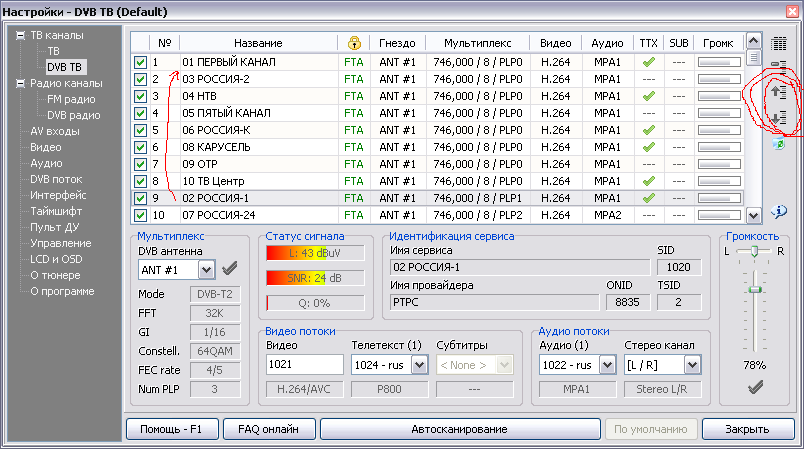Click the recycle bin delete icon

tap(779, 145)
